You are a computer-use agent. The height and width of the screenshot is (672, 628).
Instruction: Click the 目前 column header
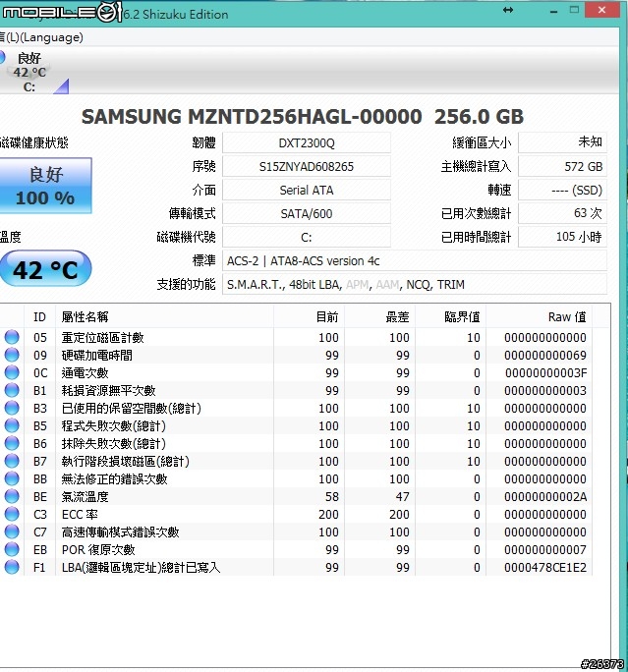309,316
